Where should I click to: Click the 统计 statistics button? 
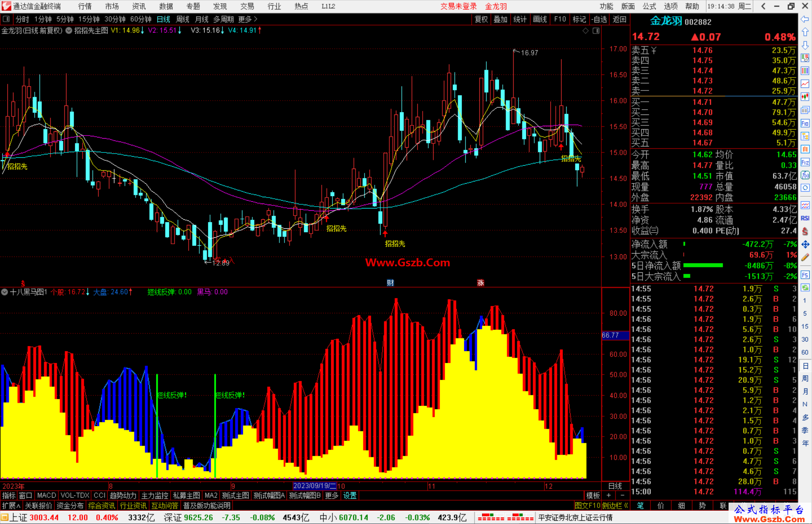(x=520, y=19)
